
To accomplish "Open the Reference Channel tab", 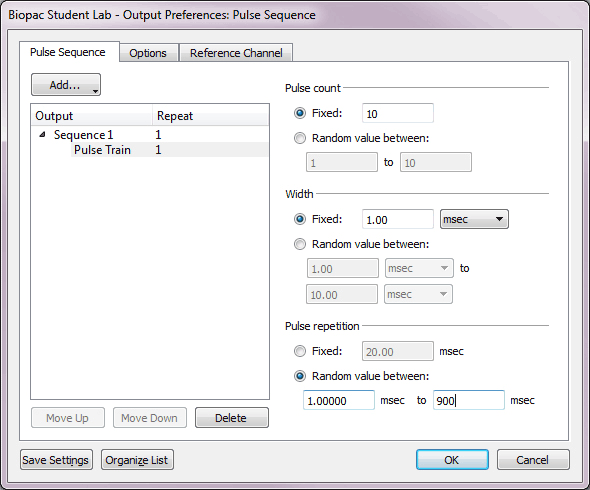I will tap(236, 53).
